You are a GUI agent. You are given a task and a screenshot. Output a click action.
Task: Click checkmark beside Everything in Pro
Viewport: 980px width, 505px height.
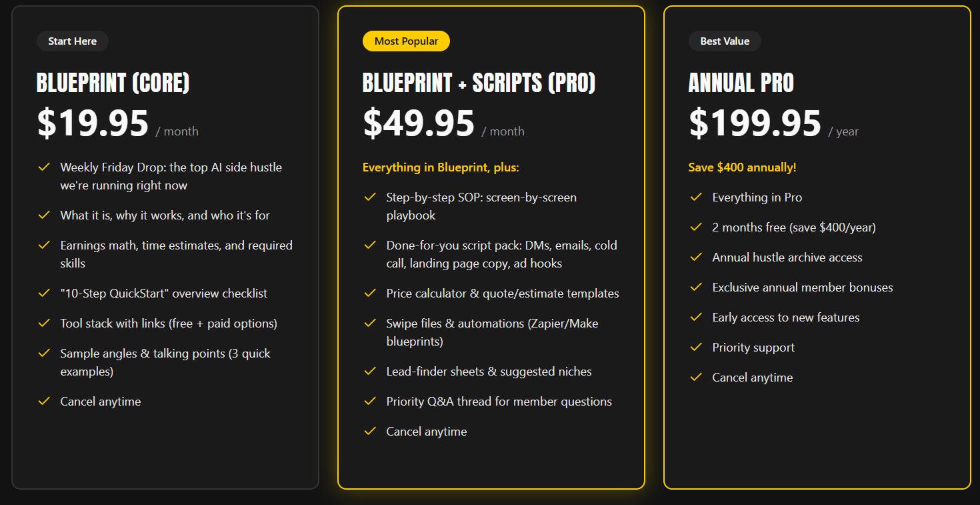696,197
